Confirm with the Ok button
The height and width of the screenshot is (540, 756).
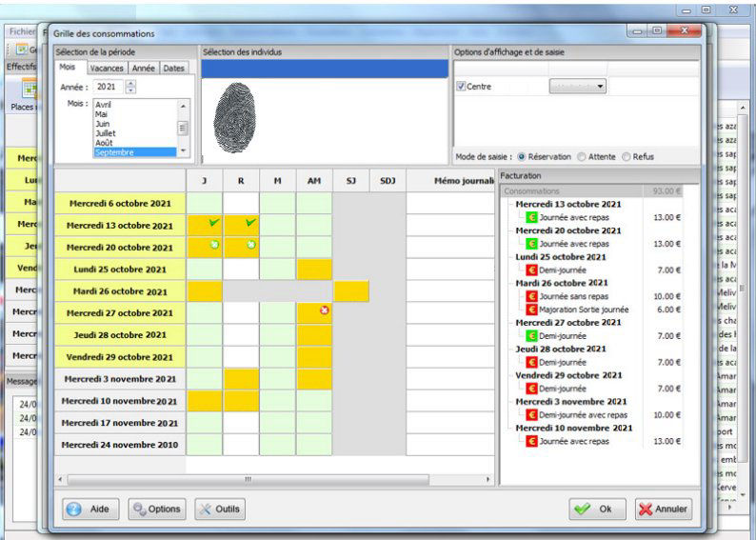[x=597, y=510]
